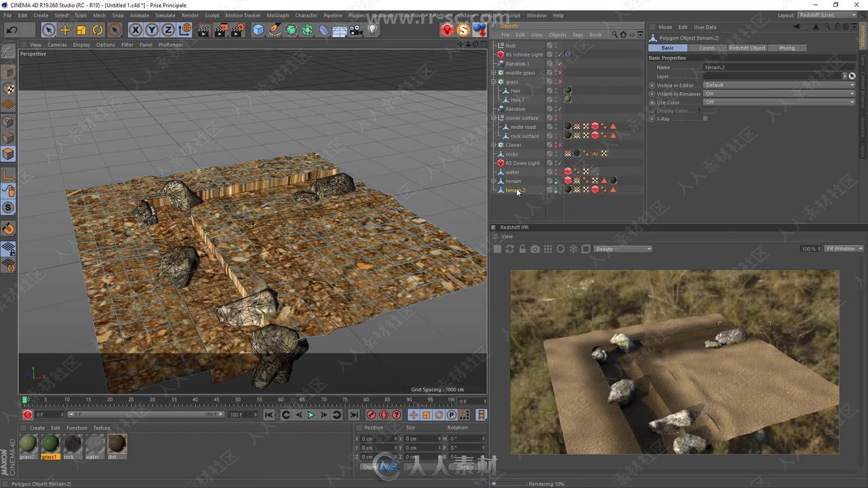This screenshot has height=488, width=868.
Task: Click the timeline preview range slider
Action: [x=145, y=415]
